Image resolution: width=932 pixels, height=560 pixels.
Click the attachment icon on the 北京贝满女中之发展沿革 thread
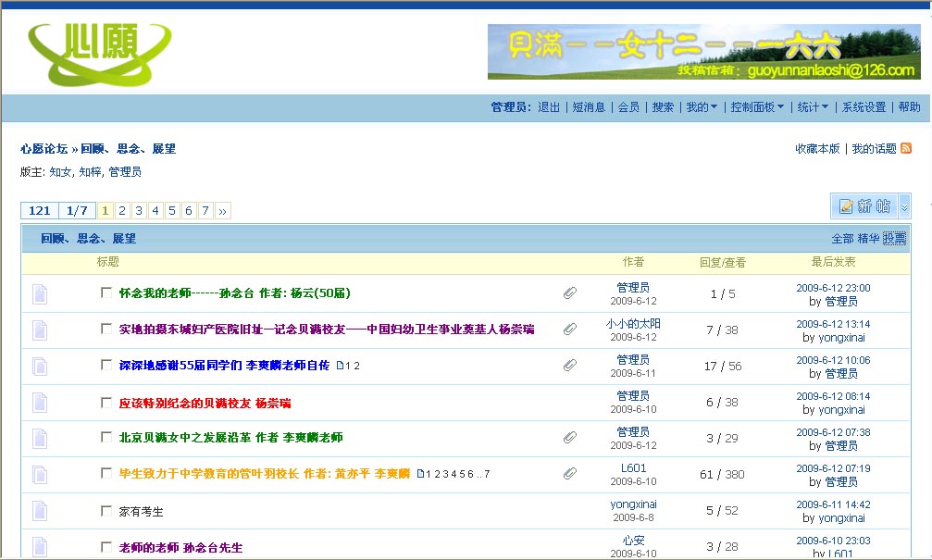pyautogui.click(x=570, y=438)
